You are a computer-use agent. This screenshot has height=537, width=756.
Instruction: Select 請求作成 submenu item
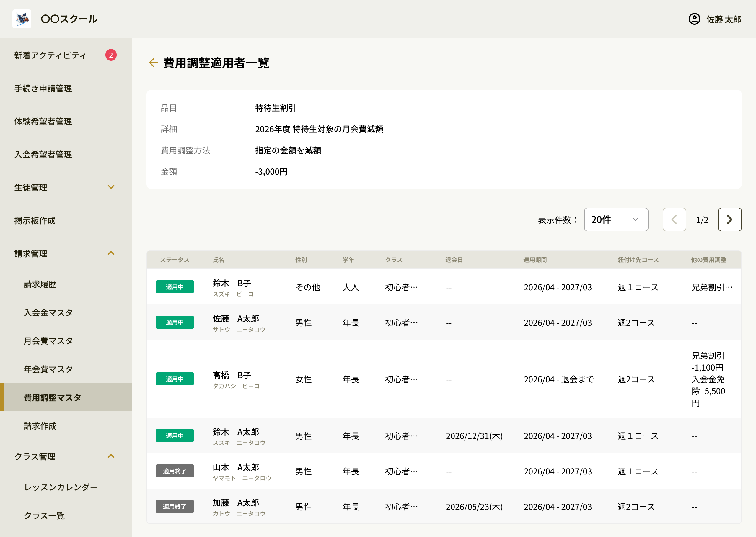point(40,426)
